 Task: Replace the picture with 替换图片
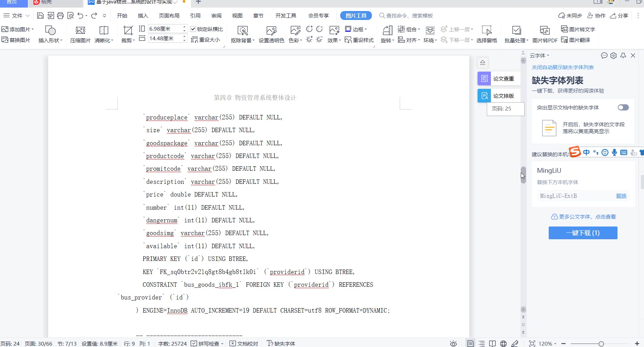pyautogui.click(x=16, y=40)
